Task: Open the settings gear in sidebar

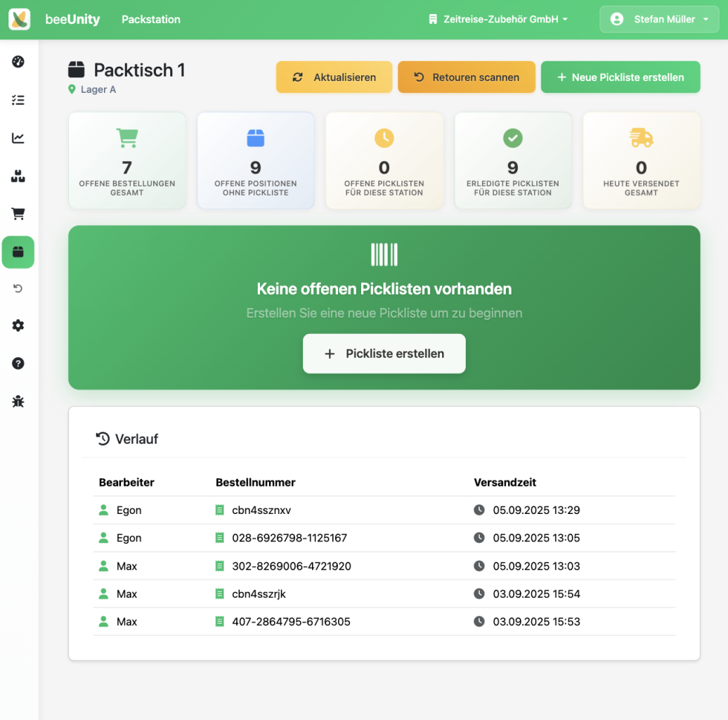Action: point(18,326)
